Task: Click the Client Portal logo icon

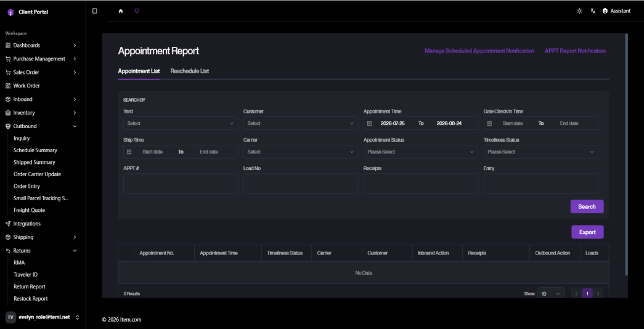Action: (x=10, y=12)
